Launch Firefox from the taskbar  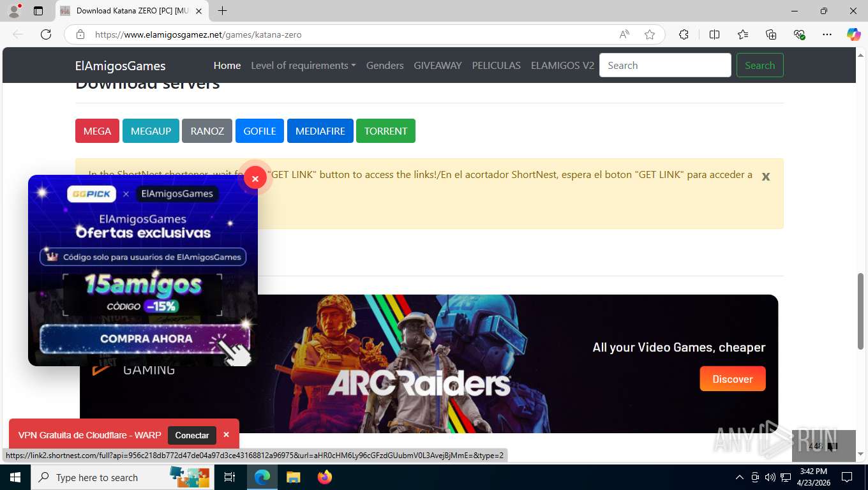(325, 477)
